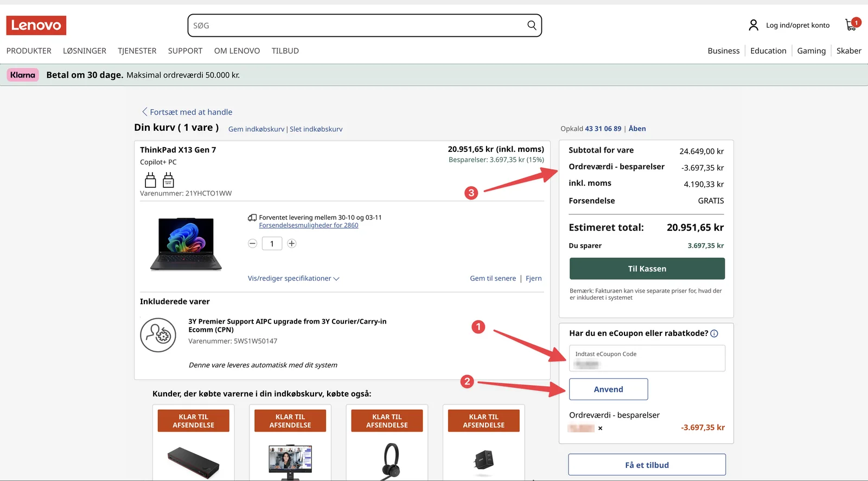This screenshot has height=481, width=868.
Task: Open the PRODUKTER menu
Action: (29, 51)
